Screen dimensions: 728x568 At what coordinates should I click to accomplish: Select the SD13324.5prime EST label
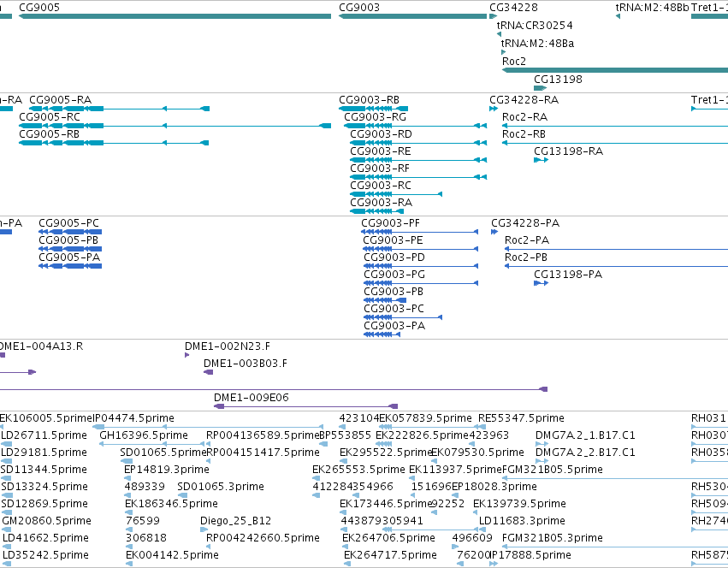coord(44,487)
